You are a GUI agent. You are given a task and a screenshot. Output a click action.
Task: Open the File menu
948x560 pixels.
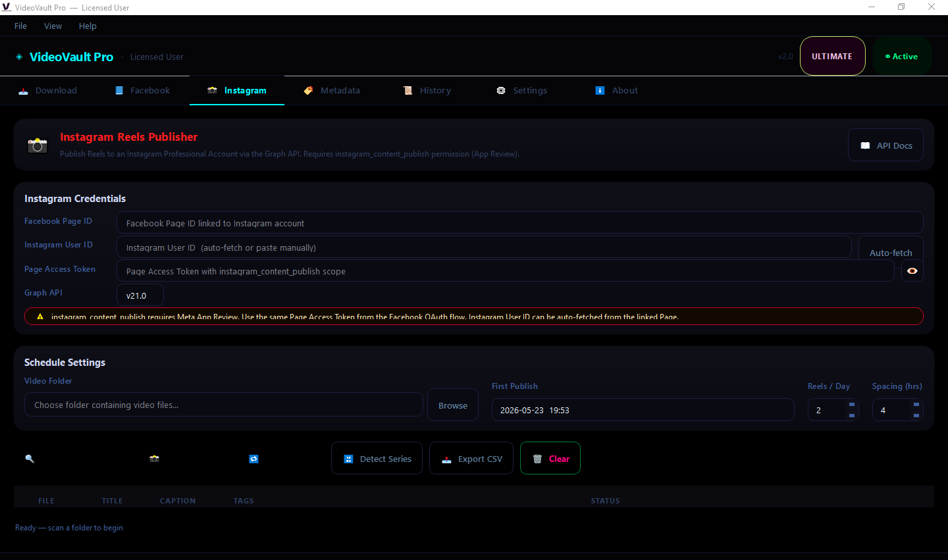coord(21,26)
